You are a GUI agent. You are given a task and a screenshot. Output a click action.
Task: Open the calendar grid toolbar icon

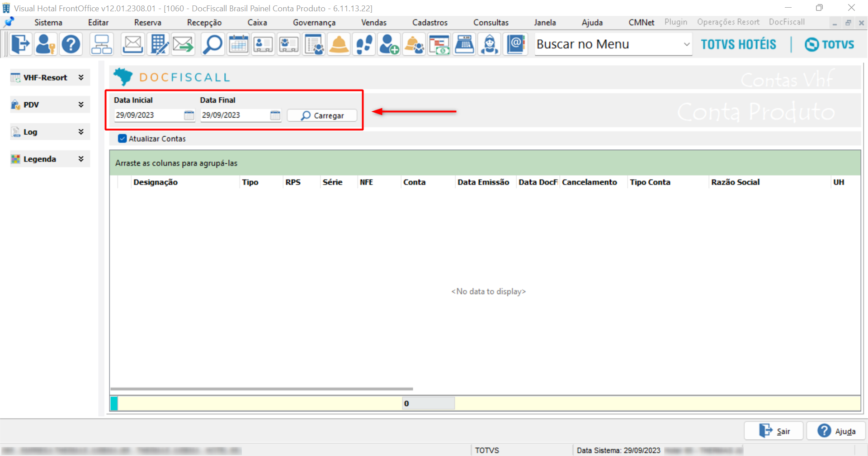click(x=238, y=44)
